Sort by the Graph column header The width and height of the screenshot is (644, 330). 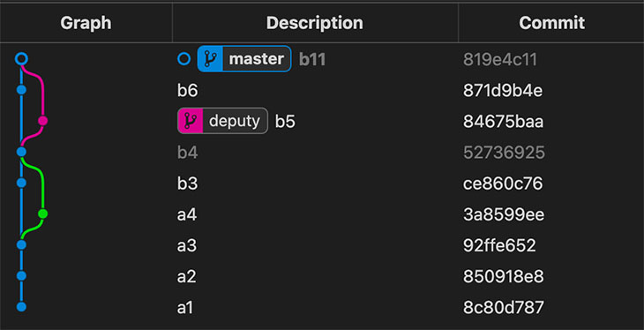(x=86, y=23)
